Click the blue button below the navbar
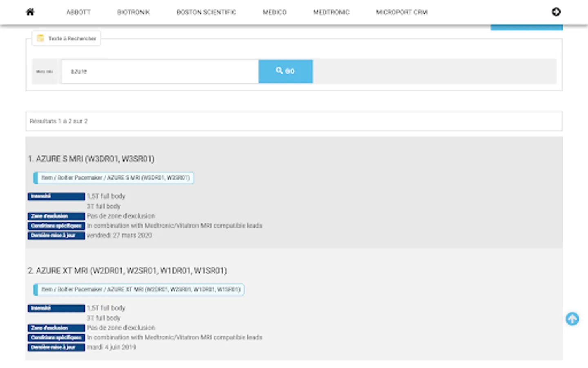The width and height of the screenshot is (588, 368). click(527, 27)
